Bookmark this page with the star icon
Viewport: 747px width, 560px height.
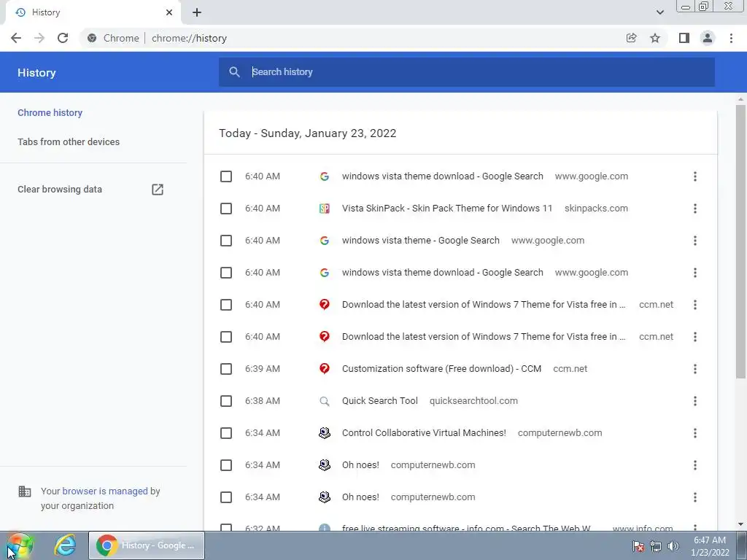(655, 38)
